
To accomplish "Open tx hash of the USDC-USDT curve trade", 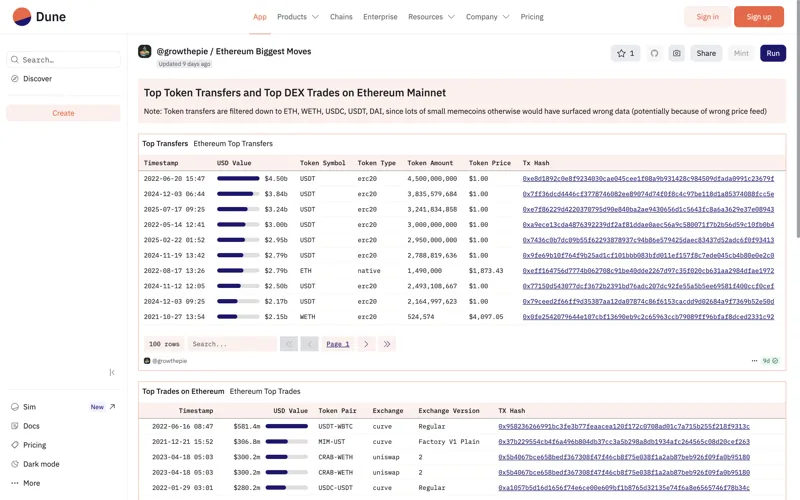I will 624,488.
